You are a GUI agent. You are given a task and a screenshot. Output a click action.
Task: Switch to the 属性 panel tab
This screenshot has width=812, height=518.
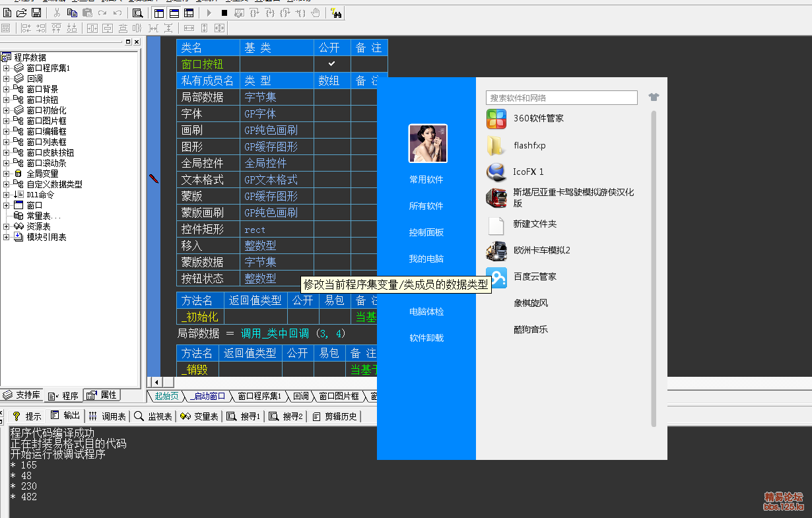[x=102, y=395]
